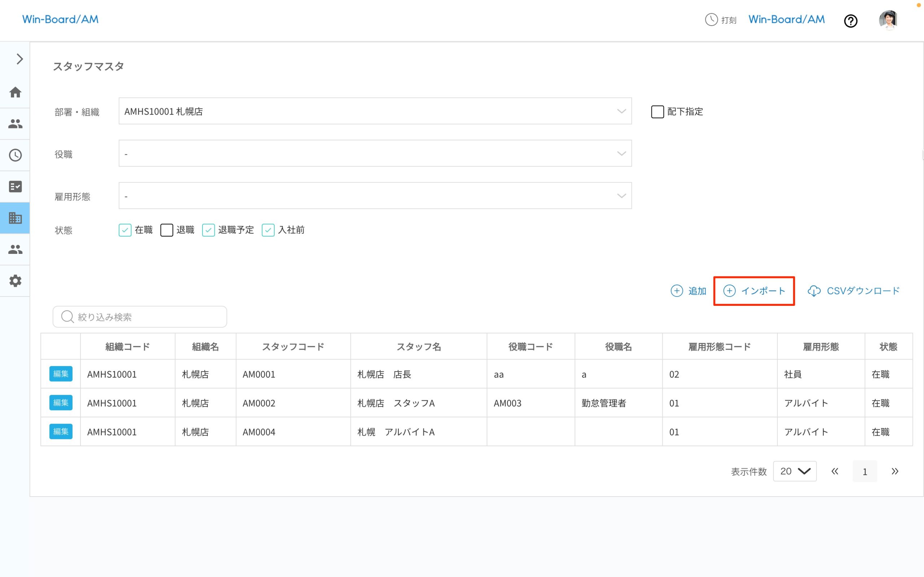924x577 pixels.
Task: Open the home icon in sidebar
Action: click(15, 92)
